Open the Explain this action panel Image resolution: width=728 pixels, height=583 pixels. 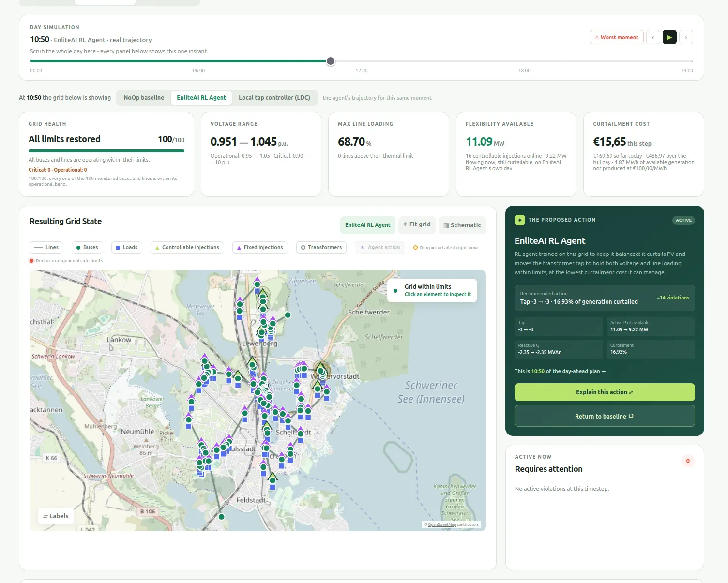(605, 392)
